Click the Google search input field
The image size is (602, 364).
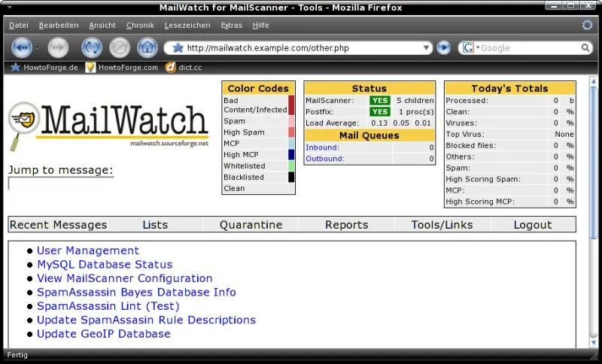pos(530,48)
